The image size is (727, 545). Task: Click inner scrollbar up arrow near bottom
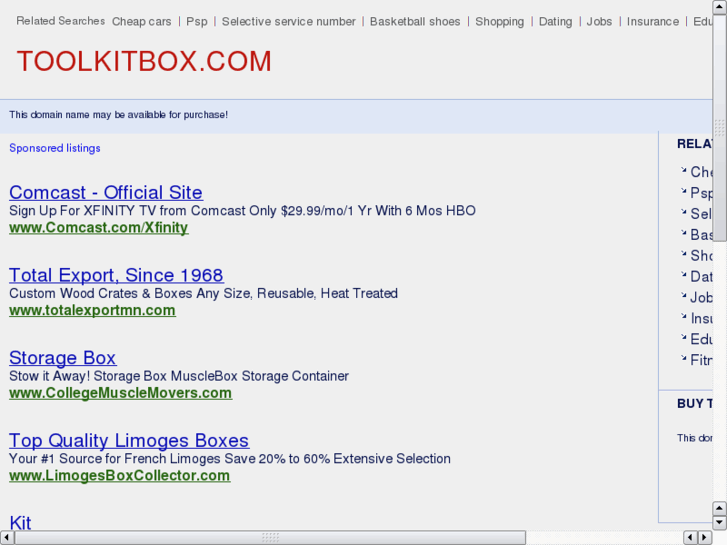coord(719,508)
